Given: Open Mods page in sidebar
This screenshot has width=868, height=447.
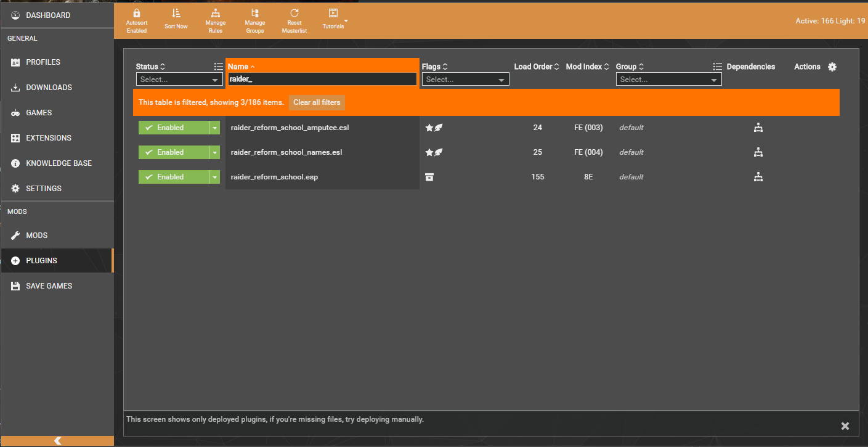Looking at the screenshot, I should click(57, 236).
